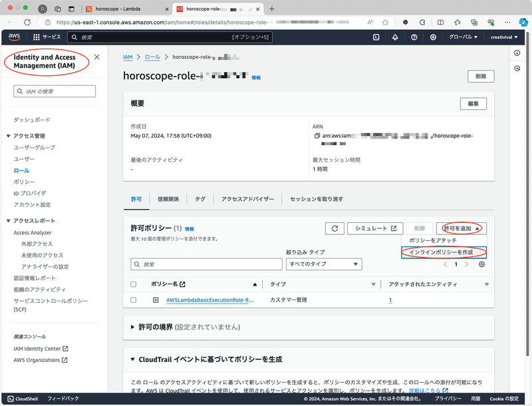Viewport: 532px width, 406px height.
Task: Open the browser more options ellipsis
Action: 507,23
